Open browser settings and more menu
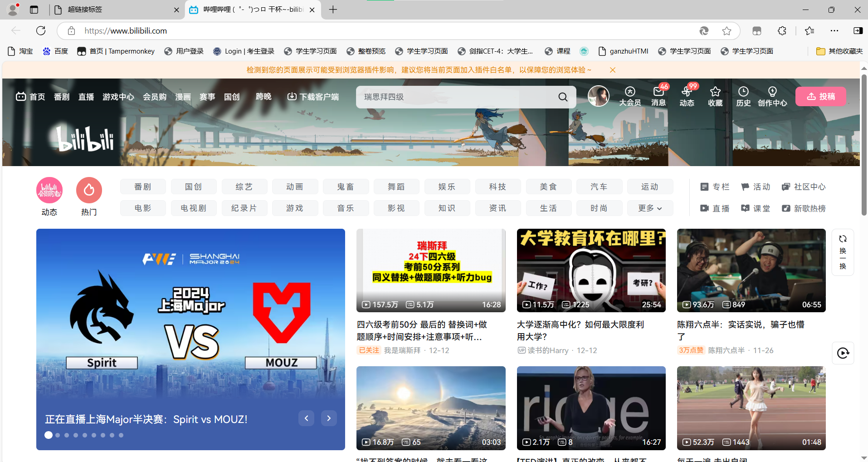 coord(834,30)
